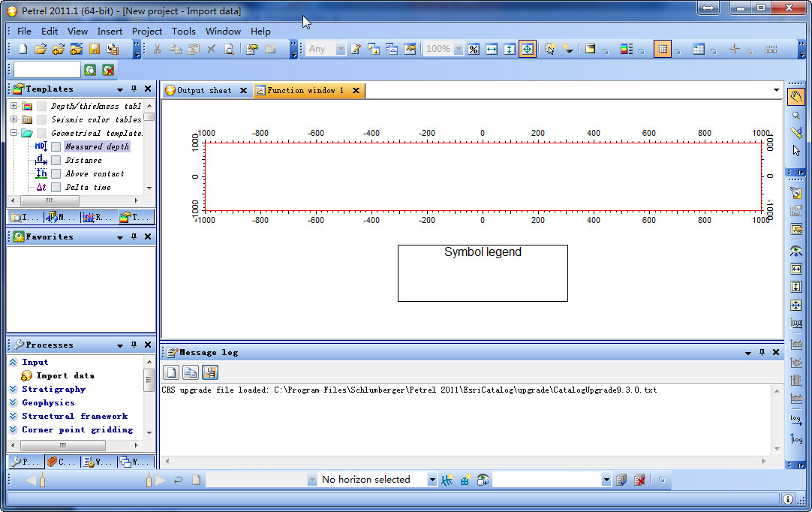Tick the Measured depth checkbox
Screen dimensions: 812x512
coord(56,146)
